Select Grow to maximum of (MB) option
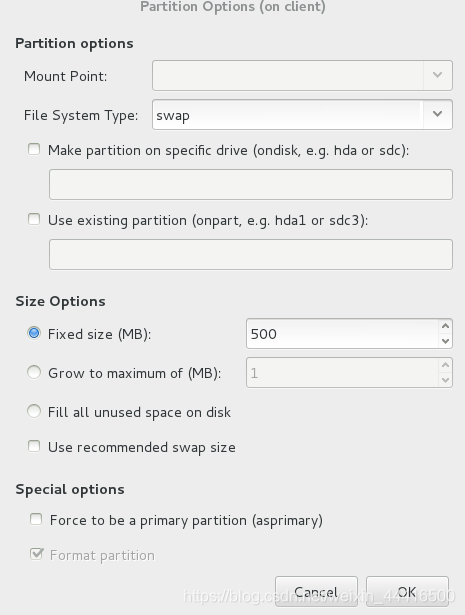The image size is (465, 615). tap(34, 372)
